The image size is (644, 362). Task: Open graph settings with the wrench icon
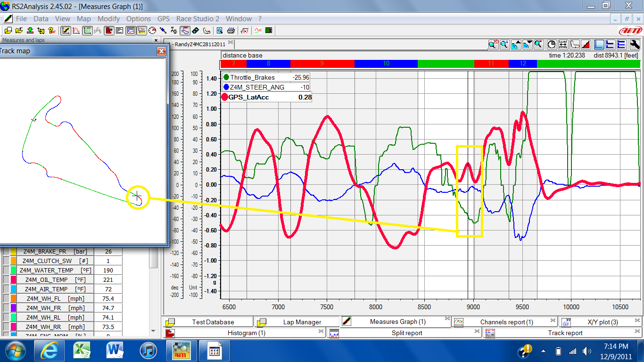click(x=635, y=45)
